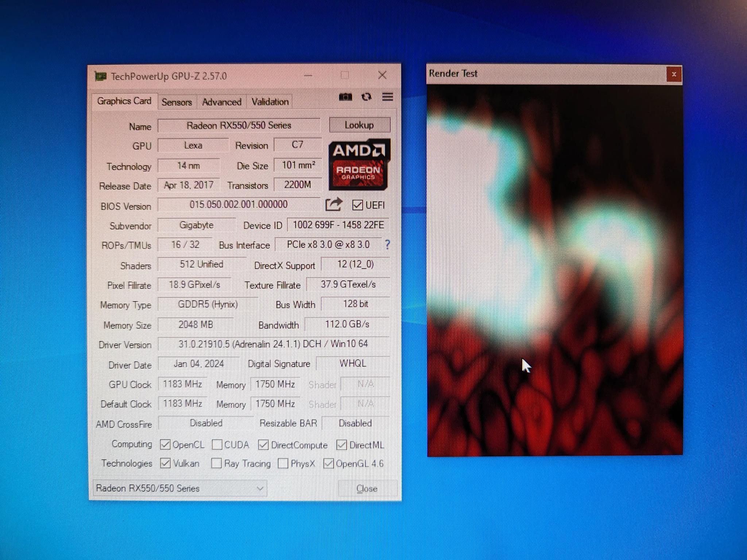This screenshot has width=747, height=560.
Task: Click the GPU value Lexa
Action: pyautogui.click(x=193, y=145)
